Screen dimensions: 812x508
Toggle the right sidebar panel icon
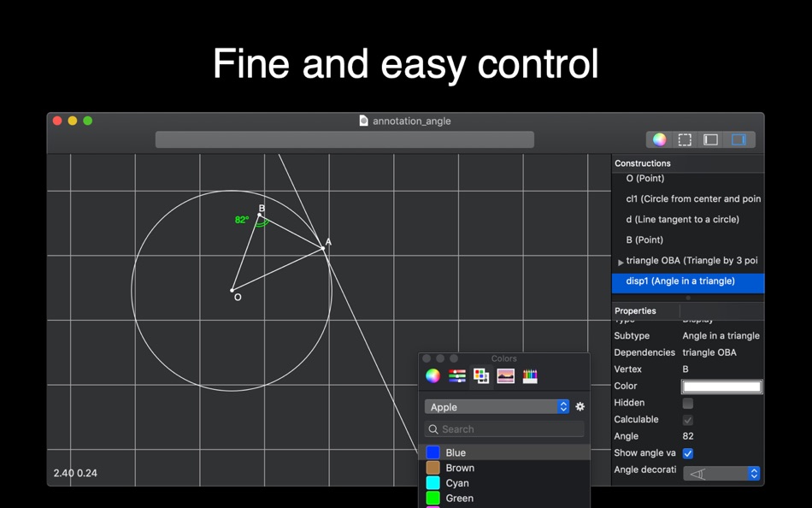pyautogui.click(x=738, y=139)
